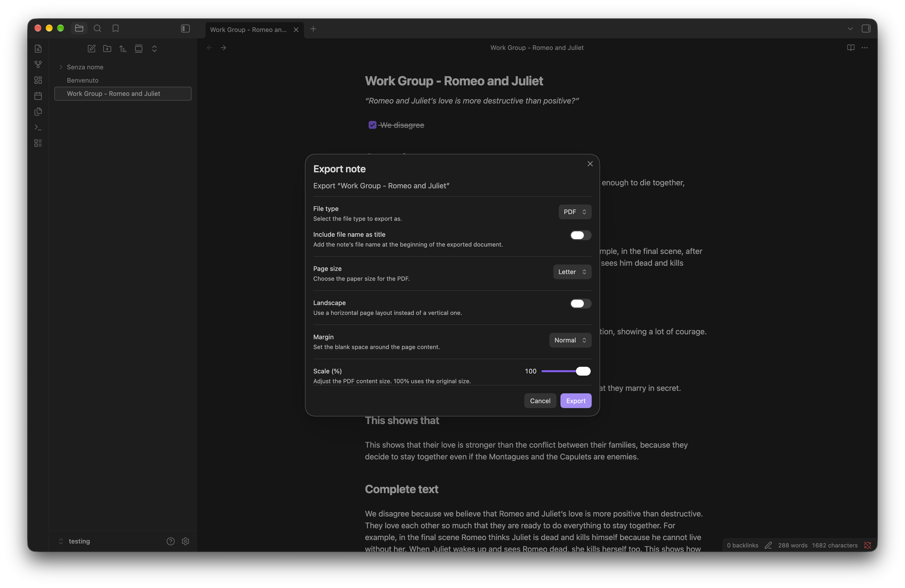Click the auto-reveal current file icon
Image resolution: width=905 pixels, height=588 pixels.
click(139, 49)
